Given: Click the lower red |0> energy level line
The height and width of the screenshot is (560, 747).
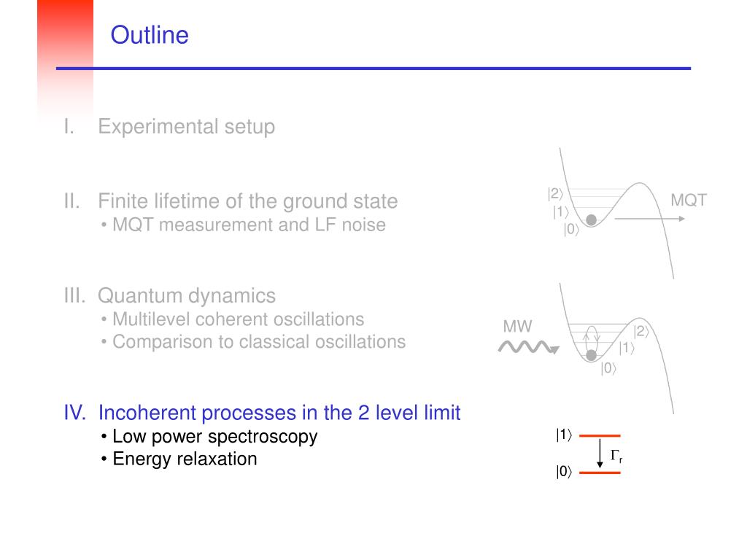Looking at the screenshot, I should coord(600,472).
